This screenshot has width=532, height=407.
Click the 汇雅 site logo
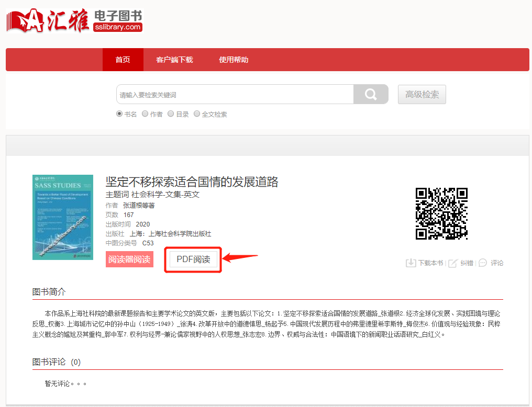pos(74,21)
